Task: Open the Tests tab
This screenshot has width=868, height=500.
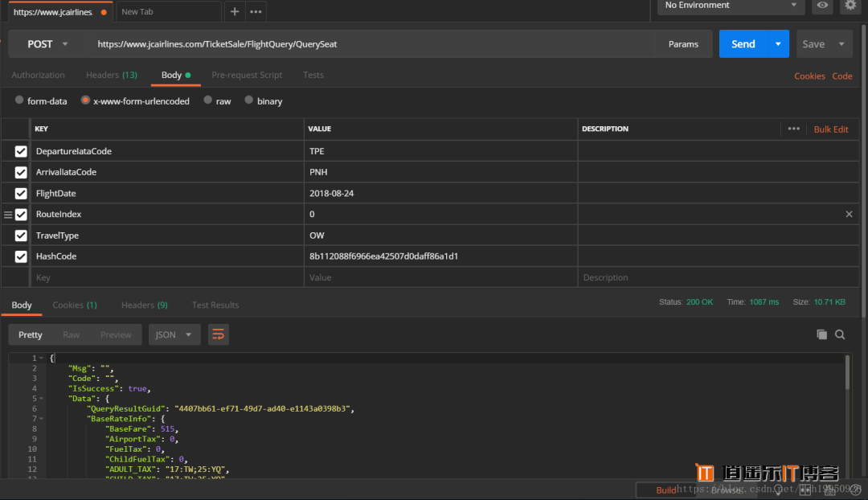Action: [x=313, y=75]
